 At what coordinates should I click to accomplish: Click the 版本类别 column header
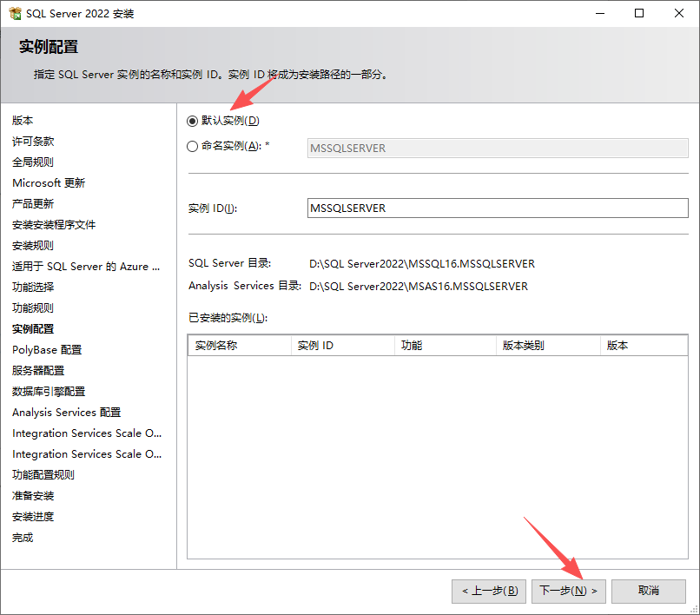[548, 345]
